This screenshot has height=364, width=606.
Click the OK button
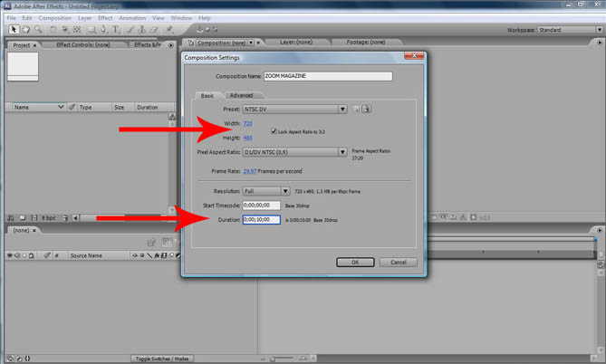tap(355, 262)
